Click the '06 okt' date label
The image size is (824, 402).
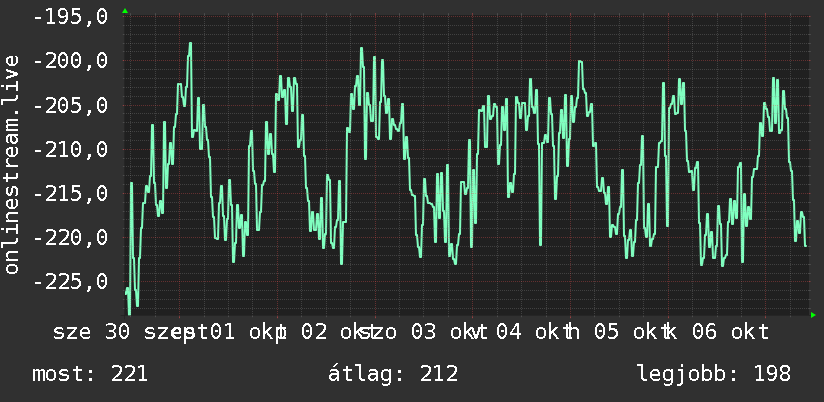coord(731,332)
